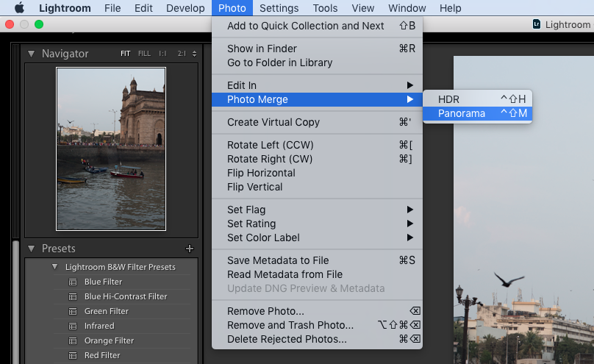Collapse the Presets panel triangle
This screenshot has height=364, width=594.
pyautogui.click(x=31, y=249)
